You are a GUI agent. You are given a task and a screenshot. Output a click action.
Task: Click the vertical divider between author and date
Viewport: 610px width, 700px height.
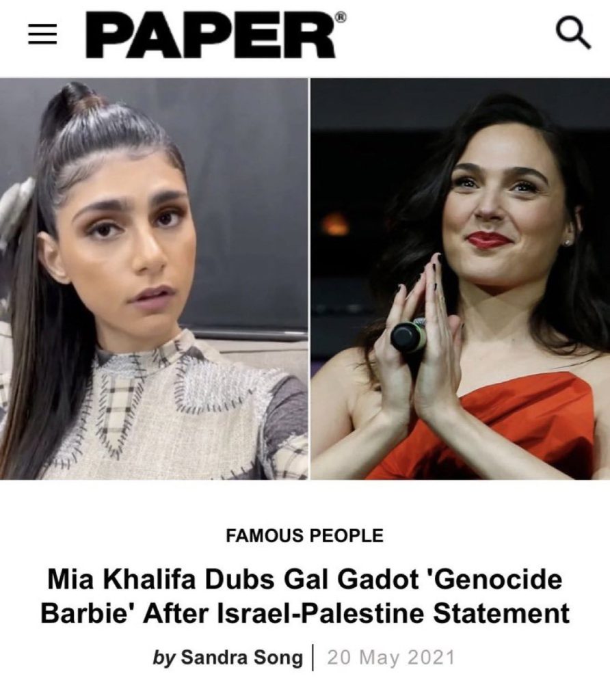(313, 657)
